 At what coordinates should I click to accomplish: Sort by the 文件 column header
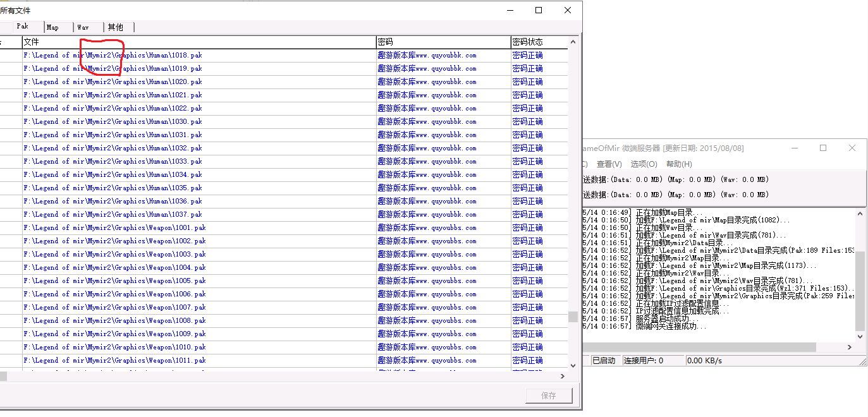point(199,42)
